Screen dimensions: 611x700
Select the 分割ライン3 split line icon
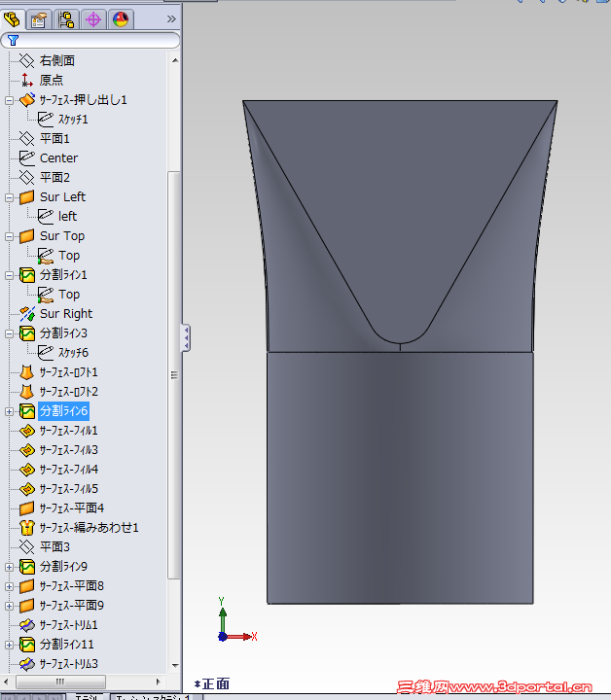(x=27, y=333)
